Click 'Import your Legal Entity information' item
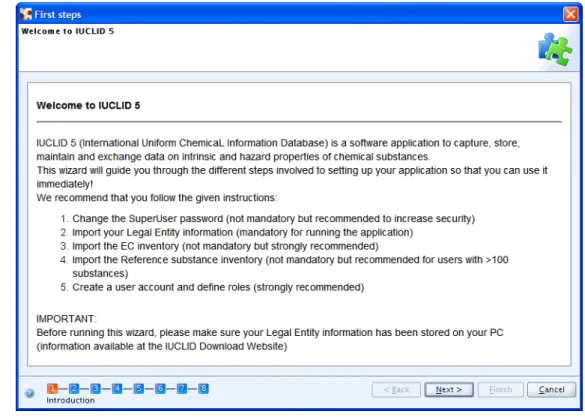This screenshot has height=417, width=585. [243, 232]
